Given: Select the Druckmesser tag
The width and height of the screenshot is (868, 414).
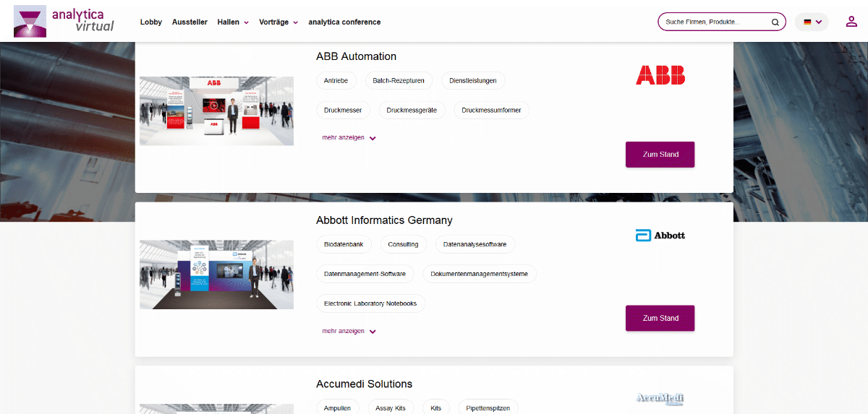Looking at the screenshot, I should coord(344,111).
